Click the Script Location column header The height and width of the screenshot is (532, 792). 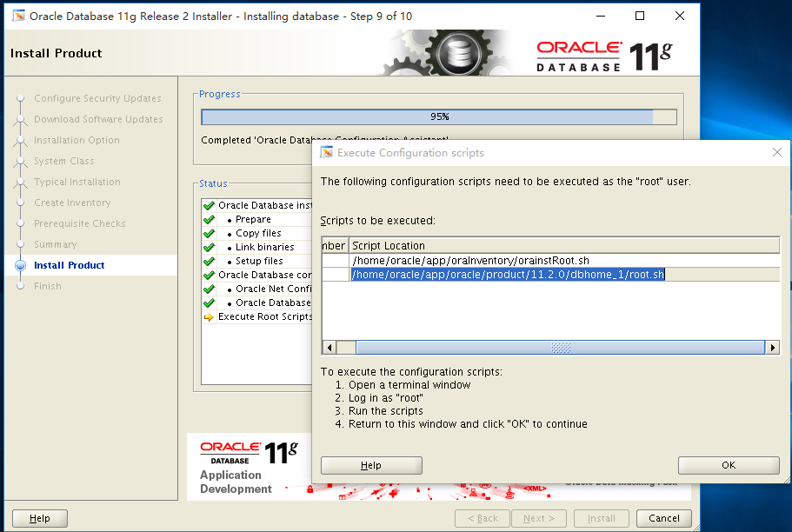tap(564, 245)
